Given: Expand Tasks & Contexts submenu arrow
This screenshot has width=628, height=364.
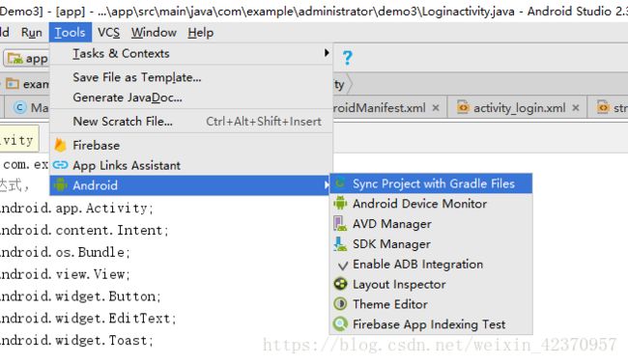Looking at the screenshot, I should 327,53.
